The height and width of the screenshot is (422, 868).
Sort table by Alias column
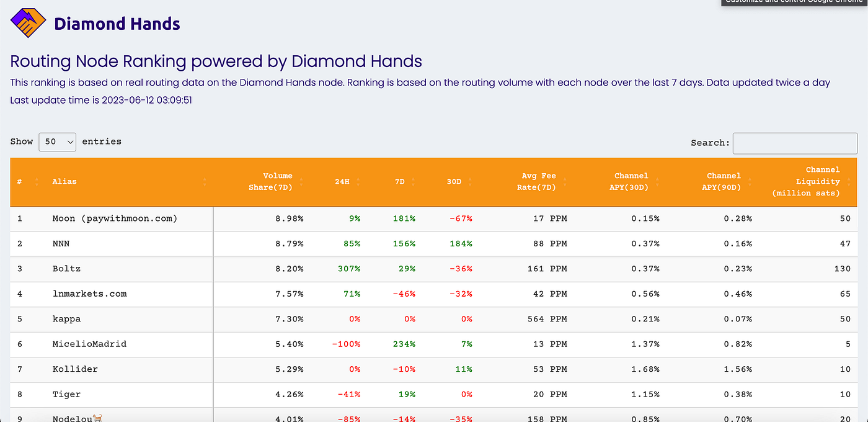point(129,182)
